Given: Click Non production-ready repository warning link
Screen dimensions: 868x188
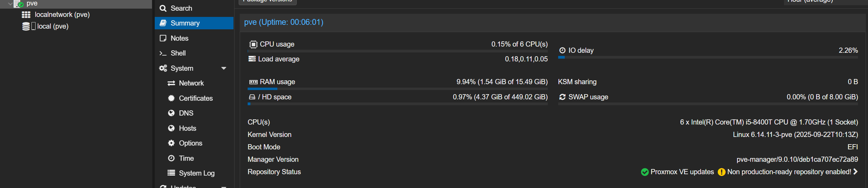Looking at the screenshot, I should pyautogui.click(x=789, y=172).
